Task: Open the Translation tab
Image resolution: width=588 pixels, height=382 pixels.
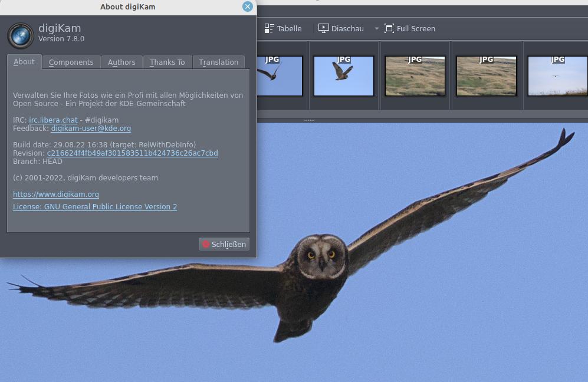Action: [219, 62]
